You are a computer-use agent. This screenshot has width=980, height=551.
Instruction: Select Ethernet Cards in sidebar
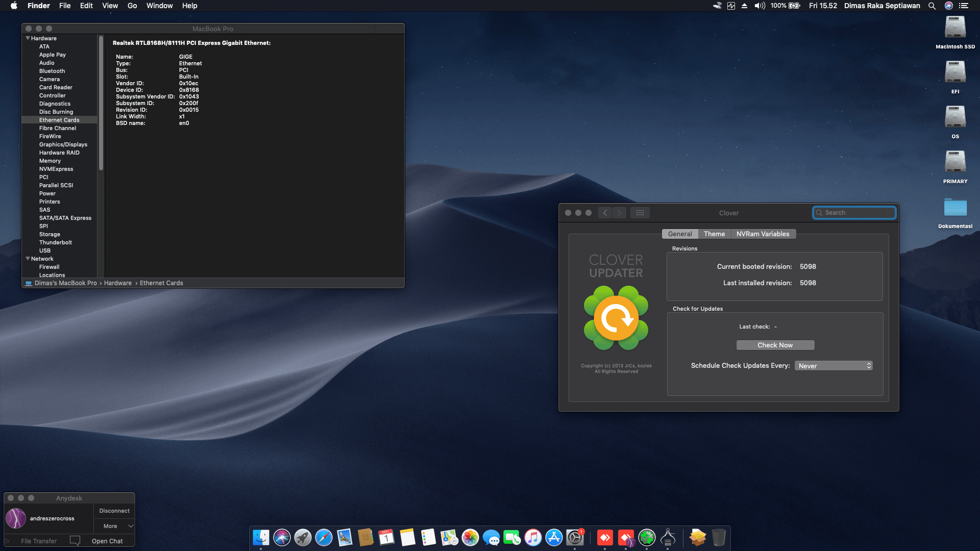(59, 120)
